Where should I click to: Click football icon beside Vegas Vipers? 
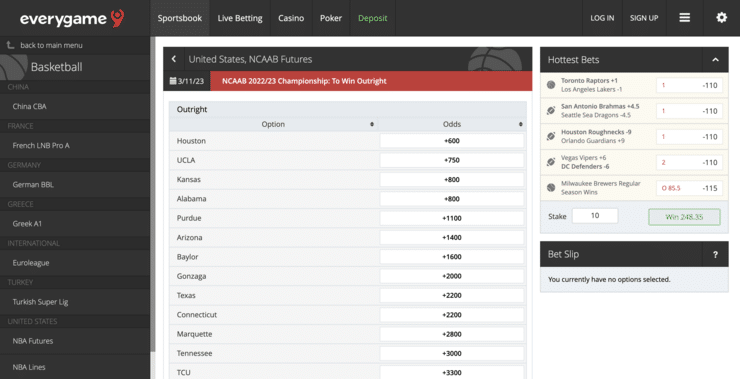coord(551,162)
